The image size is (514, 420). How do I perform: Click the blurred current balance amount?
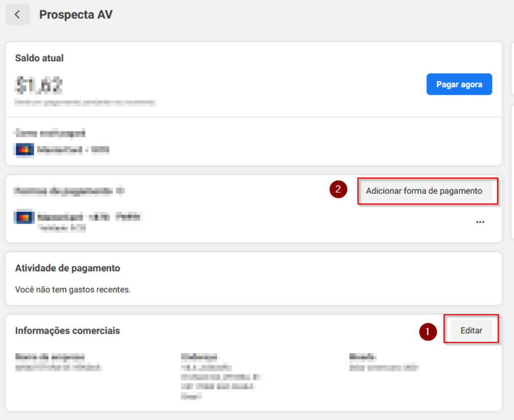tap(39, 85)
